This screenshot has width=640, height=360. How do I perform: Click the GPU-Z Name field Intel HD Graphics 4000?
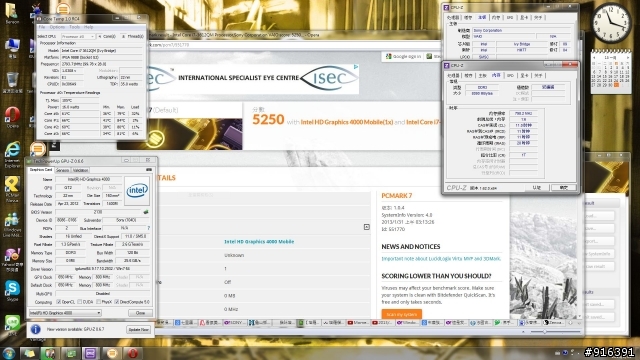pos(89,179)
